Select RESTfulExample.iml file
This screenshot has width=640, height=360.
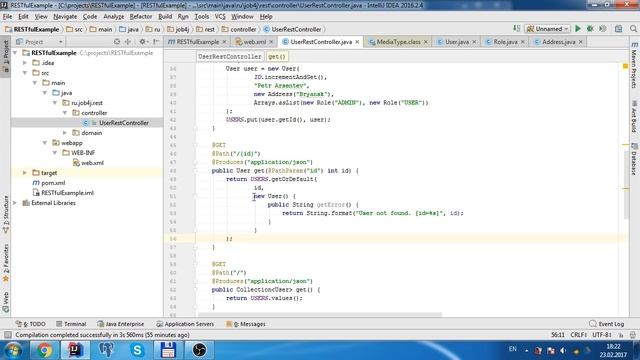tap(67, 193)
